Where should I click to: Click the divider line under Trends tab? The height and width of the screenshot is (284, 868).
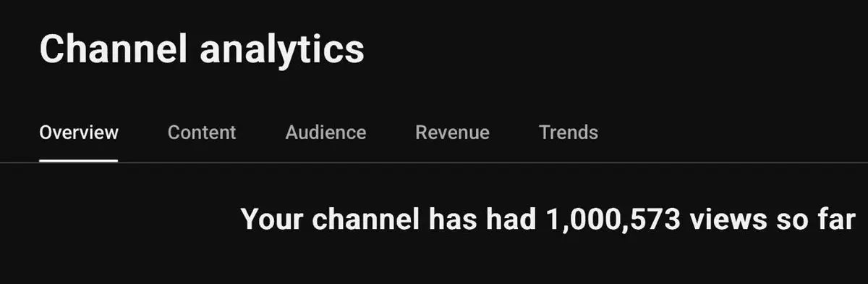coord(569,163)
